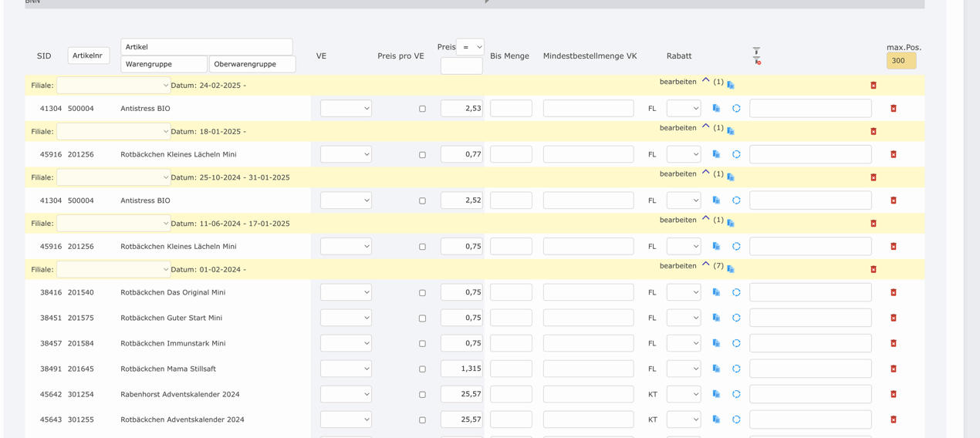Click the Oberwarengruppe filter field
This screenshot has height=438, width=980.
click(252, 64)
